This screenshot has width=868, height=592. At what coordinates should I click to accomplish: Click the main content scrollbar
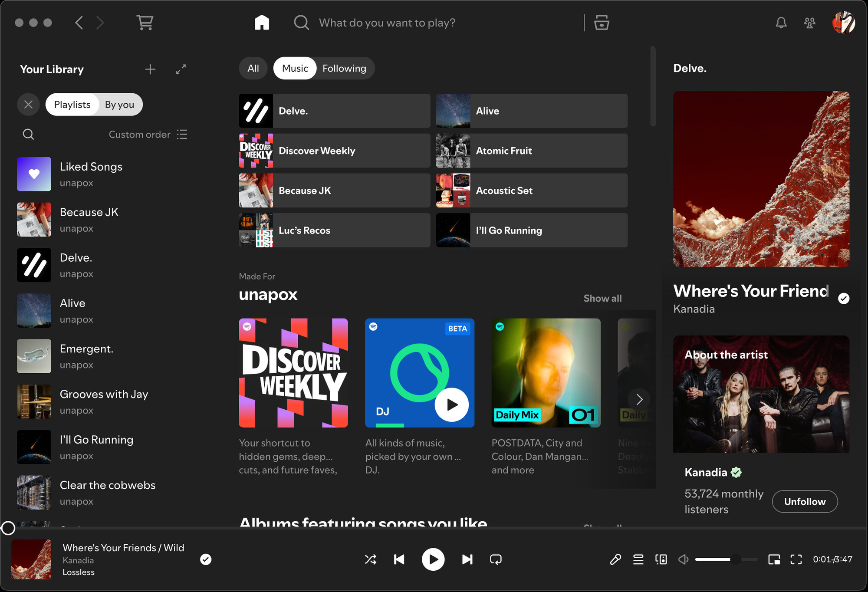click(653, 86)
